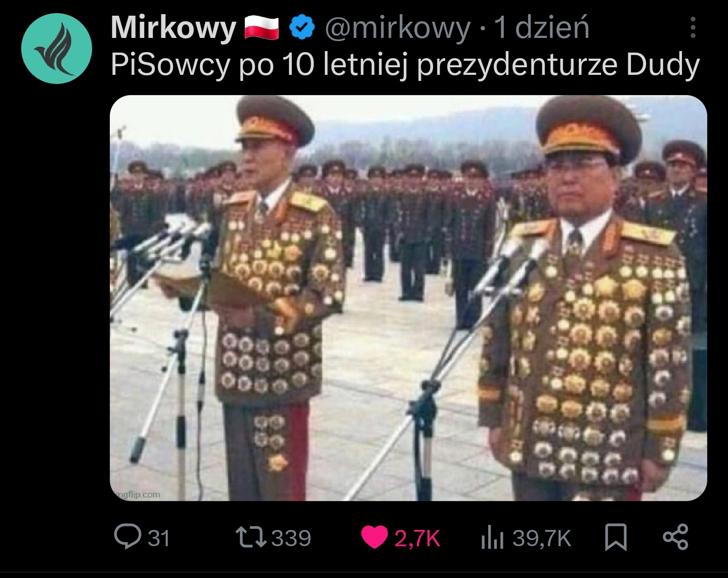This screenshot has height=578, width=728.
Task: Click the view analytics bar icon
Action: tap(492, 538)
